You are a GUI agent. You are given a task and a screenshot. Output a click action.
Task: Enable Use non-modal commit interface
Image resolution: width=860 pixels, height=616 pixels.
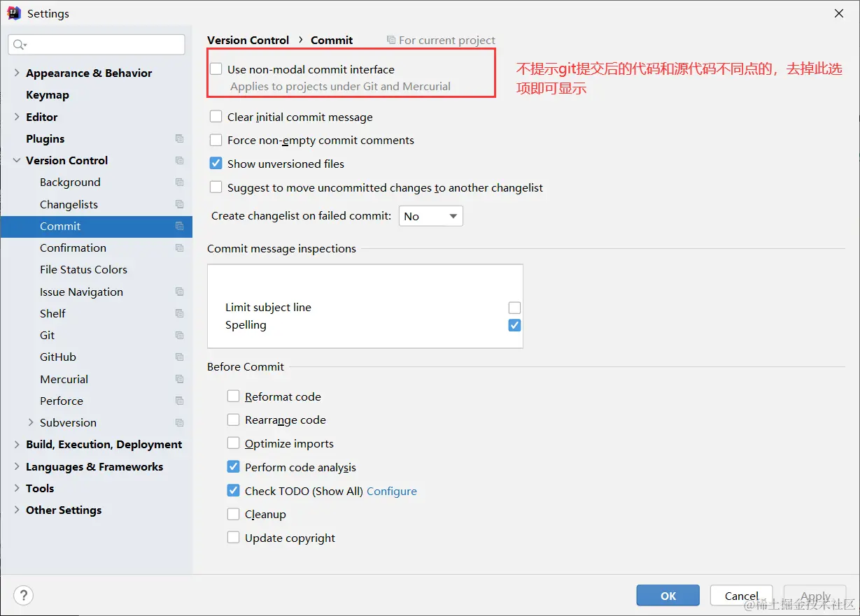point(216,69)
